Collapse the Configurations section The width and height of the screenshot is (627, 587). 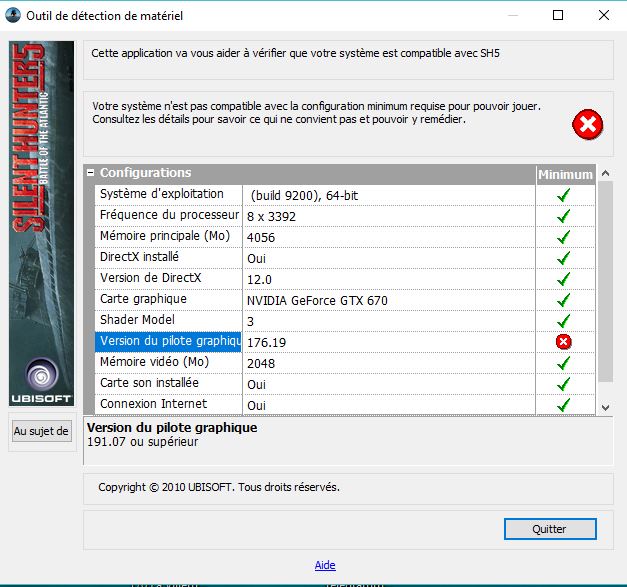pos(90,173)
